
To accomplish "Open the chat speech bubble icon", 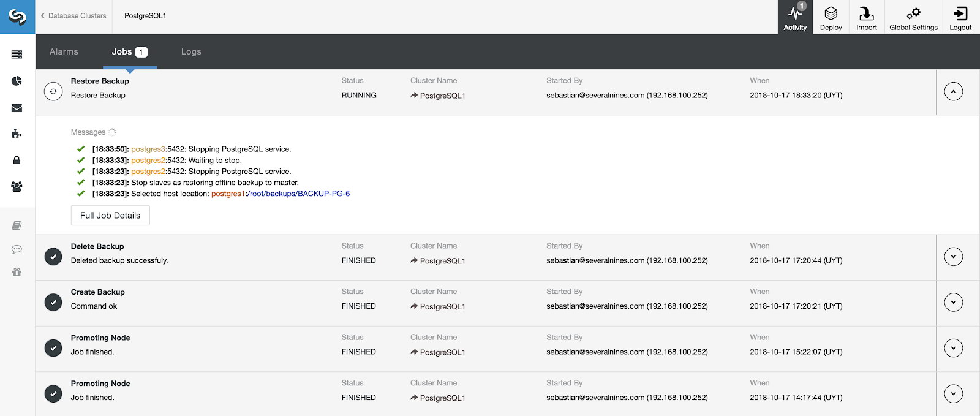I will (x=17, y=249).
